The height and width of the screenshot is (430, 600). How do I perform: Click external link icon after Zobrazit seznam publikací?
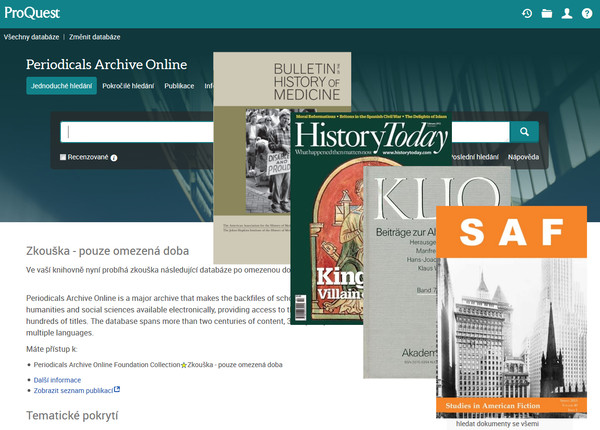(117, 389)
